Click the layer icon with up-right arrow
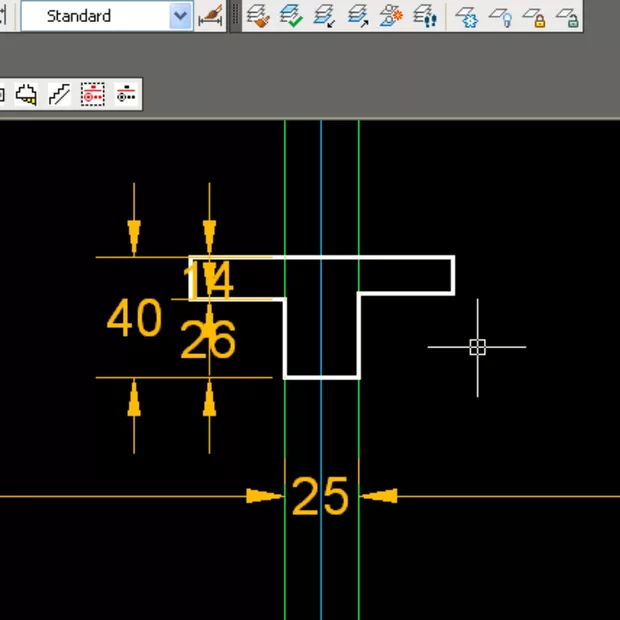 pyautogui.click(x=357, y=16)
